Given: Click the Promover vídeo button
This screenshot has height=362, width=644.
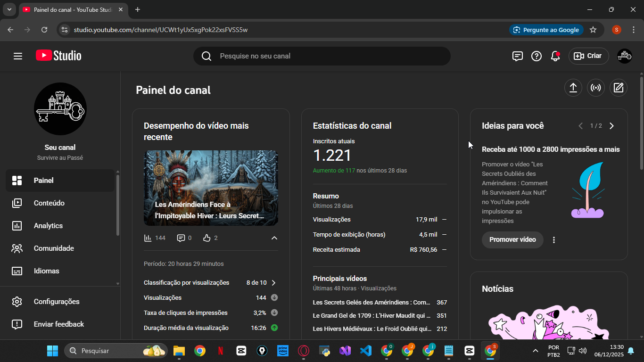Looking at the screenshot, I should click(512, 240).
